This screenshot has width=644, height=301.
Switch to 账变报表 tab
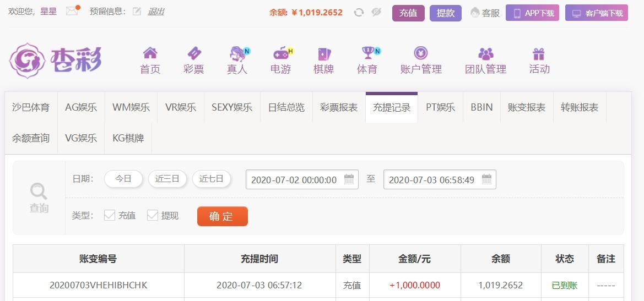pos(527,107)
